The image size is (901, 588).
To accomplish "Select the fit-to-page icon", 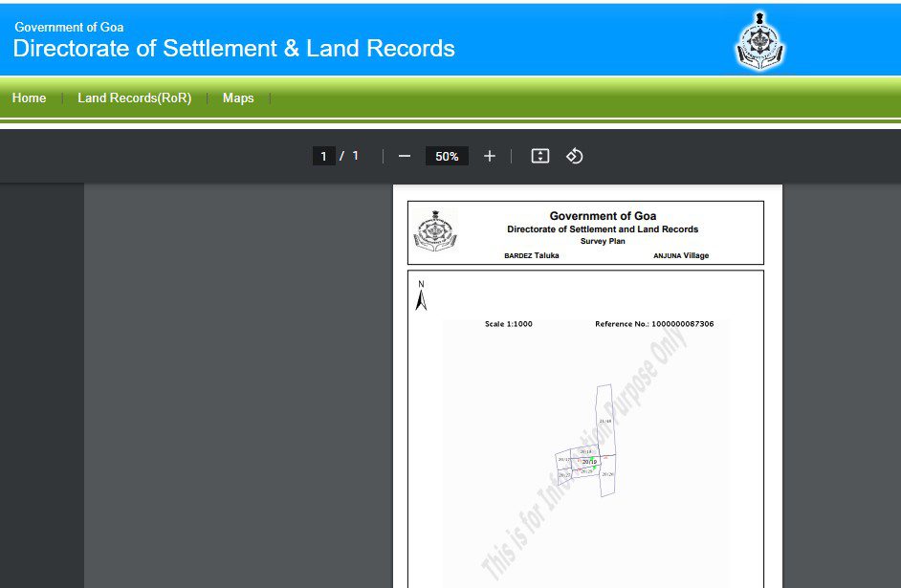I will (539, 156).
